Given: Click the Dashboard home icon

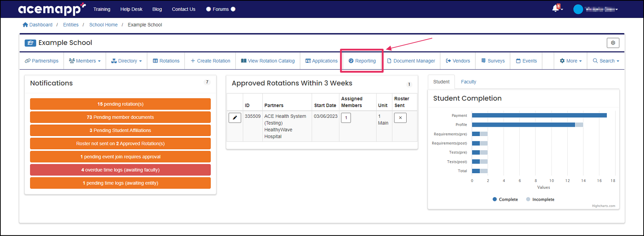Looking at the screenshot, I should pyautogui.click(x=25, y=25).
